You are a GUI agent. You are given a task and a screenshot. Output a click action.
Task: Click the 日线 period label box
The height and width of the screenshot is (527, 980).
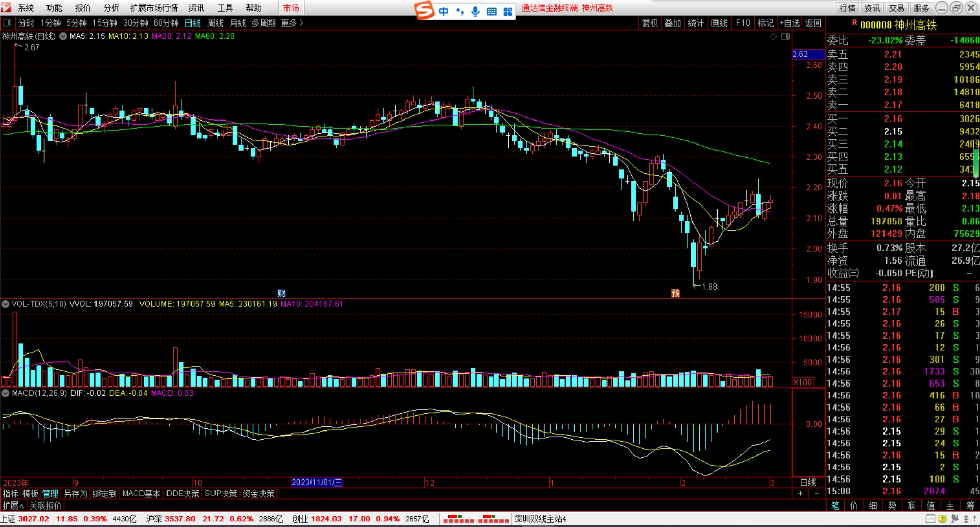(808, 482)
